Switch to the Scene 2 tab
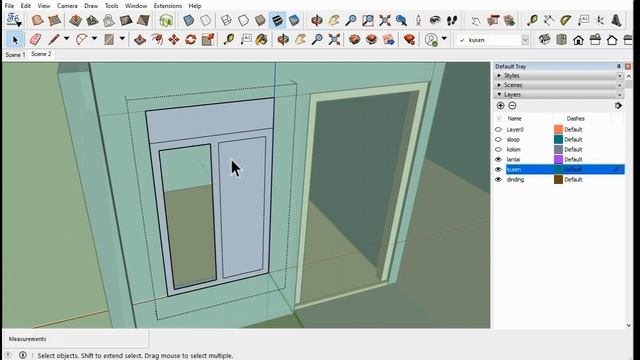This screenshot has width=640, height=360. point(41,54)
